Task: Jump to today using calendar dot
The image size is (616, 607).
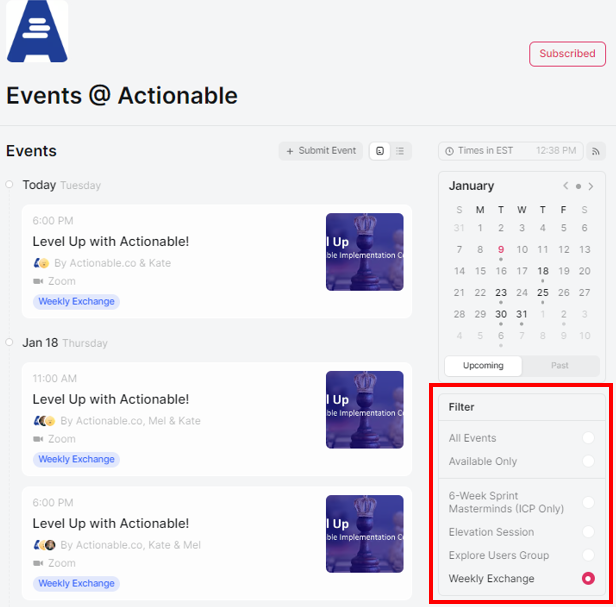Action: tap(578, 186)
